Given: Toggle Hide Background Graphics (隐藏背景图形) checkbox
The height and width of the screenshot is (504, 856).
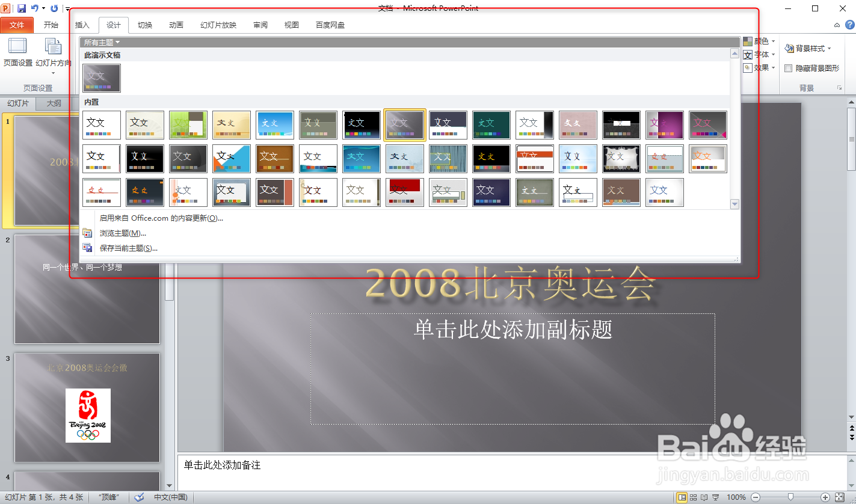Looking at the screenshot, I should pos(789,69).
